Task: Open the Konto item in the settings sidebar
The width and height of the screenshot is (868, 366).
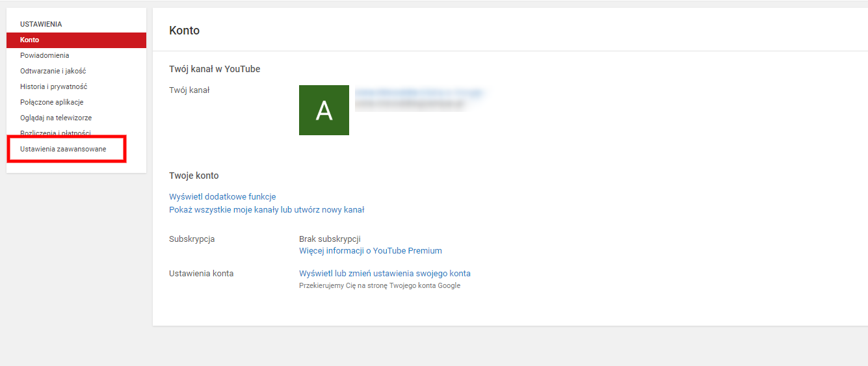Action: pyautogui.click(x=30, y=40)
